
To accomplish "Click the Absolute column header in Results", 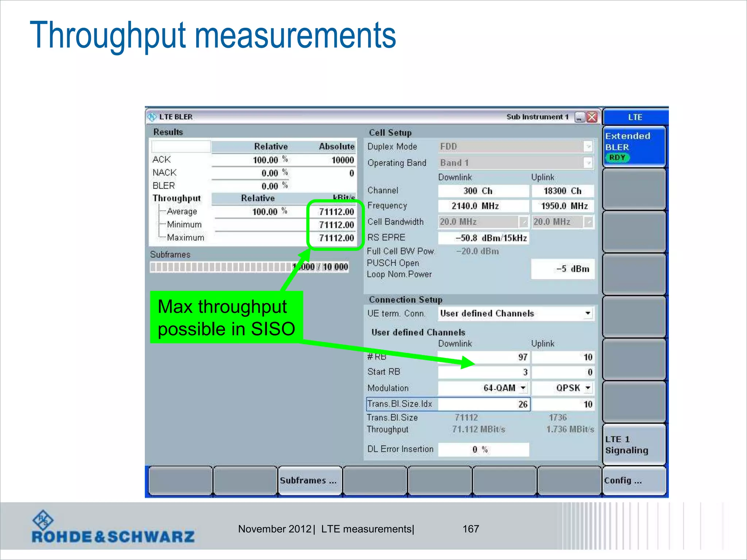I will coord(337,147).
